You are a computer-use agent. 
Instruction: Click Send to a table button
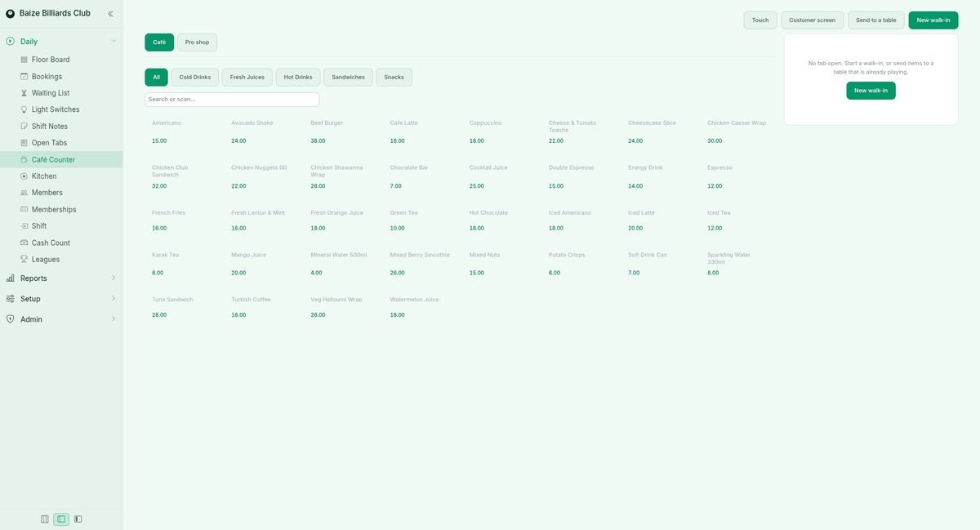click(x=876, y=20)
